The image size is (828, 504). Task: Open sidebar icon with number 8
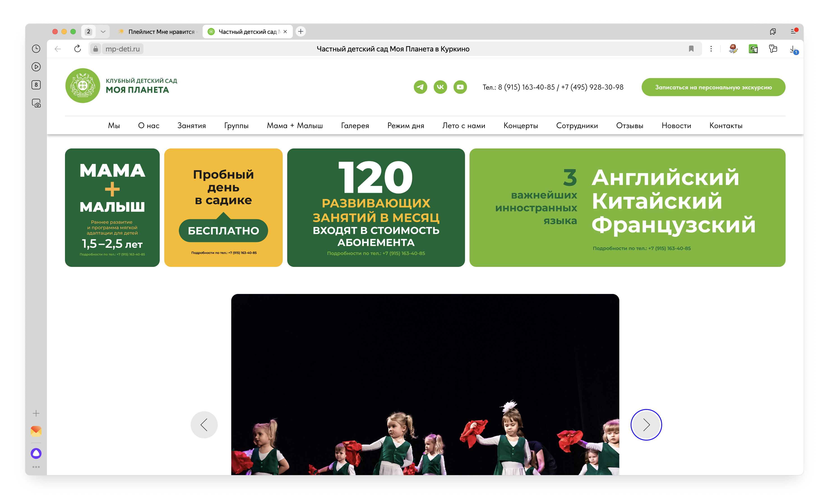click(36, 85)
